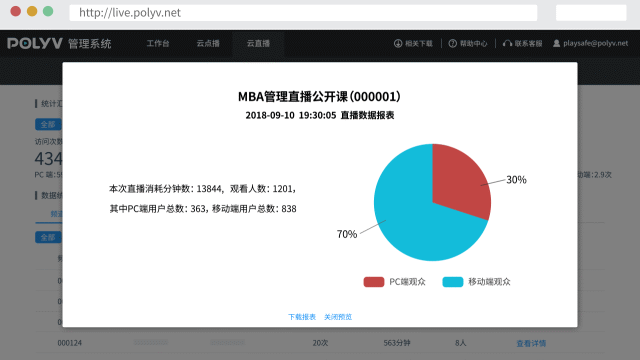
Task: Click the 移动端观众 legend label
Action: tap(489, 282)
